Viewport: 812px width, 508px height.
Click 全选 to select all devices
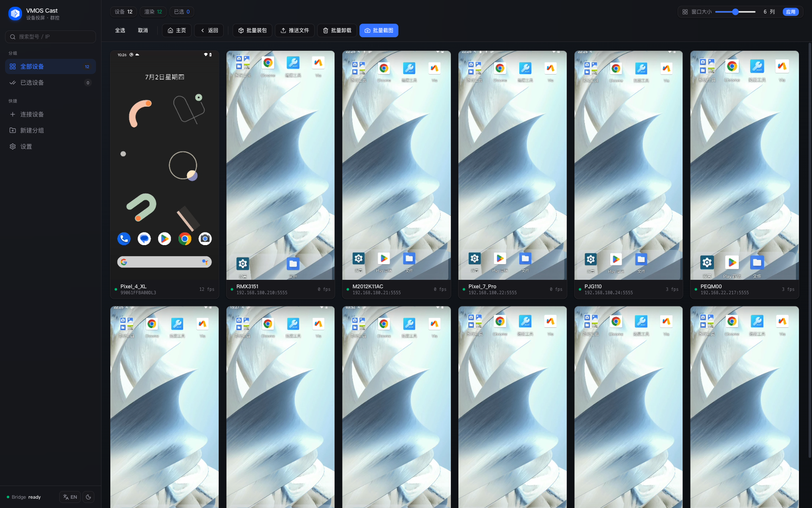(120, 30)
